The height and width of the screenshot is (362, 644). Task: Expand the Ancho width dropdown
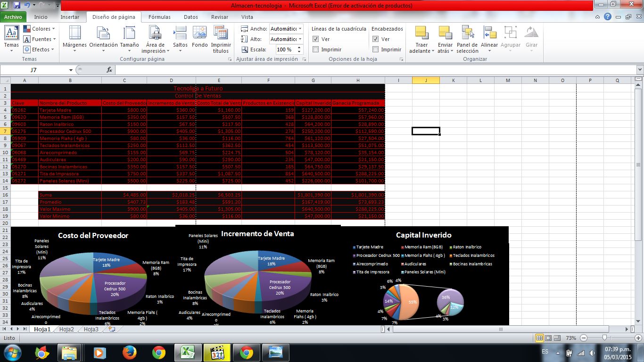pos(300,29)
